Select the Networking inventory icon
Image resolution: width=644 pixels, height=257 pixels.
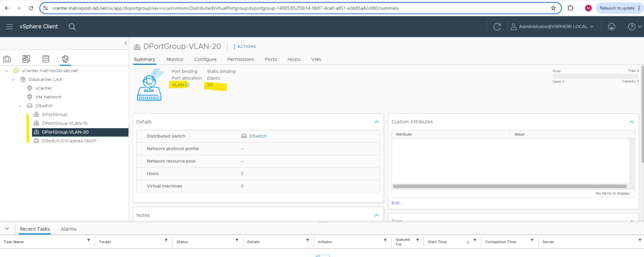(65, 59)
